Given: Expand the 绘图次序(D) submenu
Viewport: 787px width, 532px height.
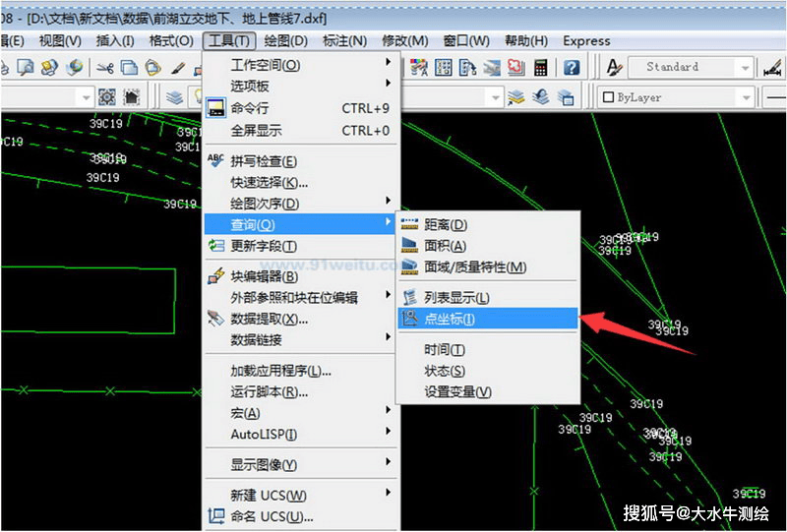Looking at the screenshot, I should [x=301, y=204].
